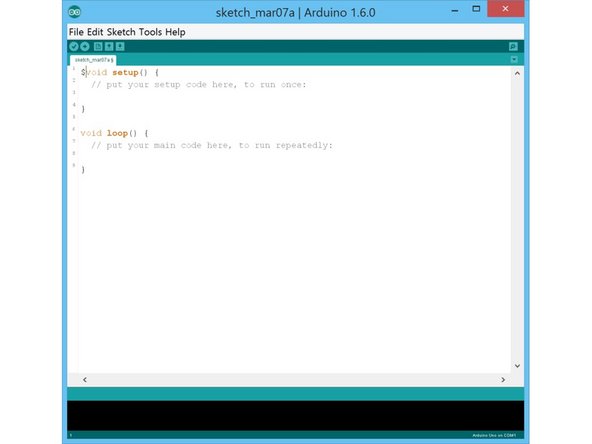This screenshot has width=592, height=444.
Task: Click the Verify checkmark button
Action: (x=74, y=46)
